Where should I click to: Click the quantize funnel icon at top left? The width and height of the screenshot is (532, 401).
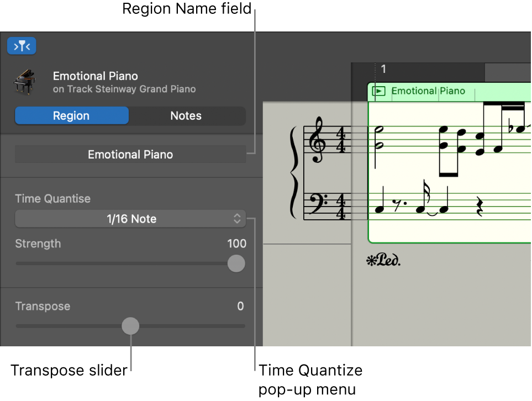coord(22,46)
